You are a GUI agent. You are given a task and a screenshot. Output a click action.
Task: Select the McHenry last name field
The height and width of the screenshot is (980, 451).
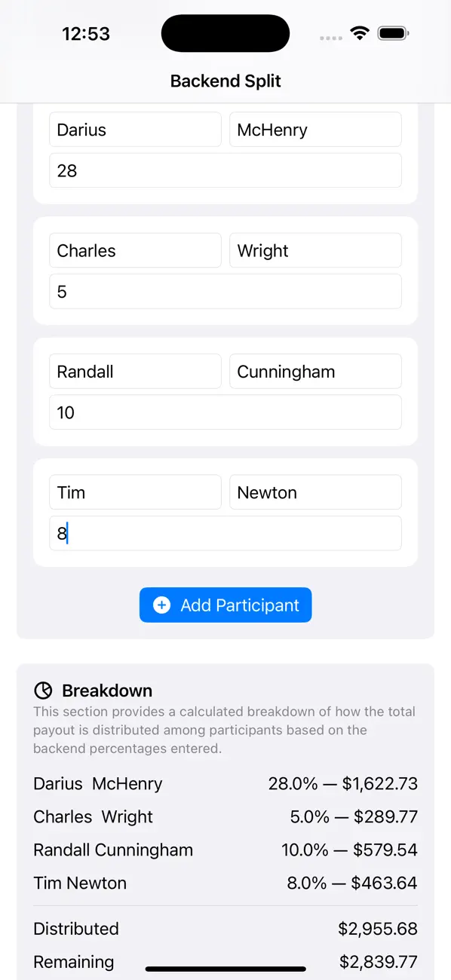pos(315,129)
